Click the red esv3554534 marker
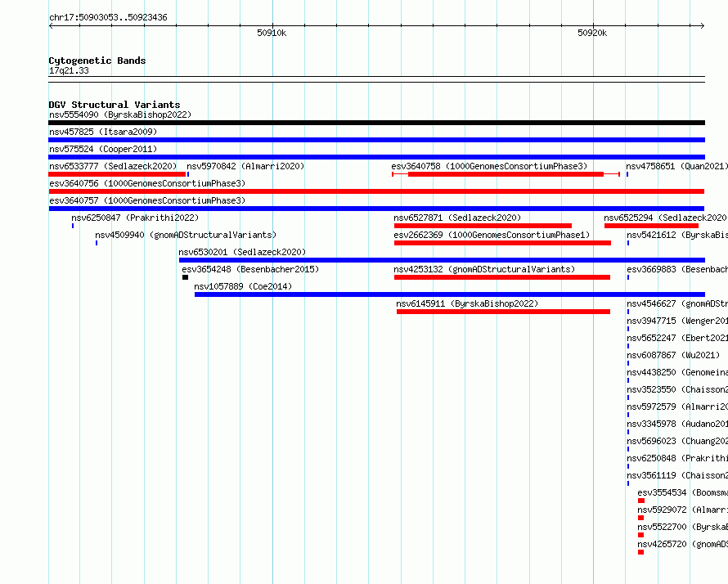Screen dimensions: 728x584 coord(641,501)
